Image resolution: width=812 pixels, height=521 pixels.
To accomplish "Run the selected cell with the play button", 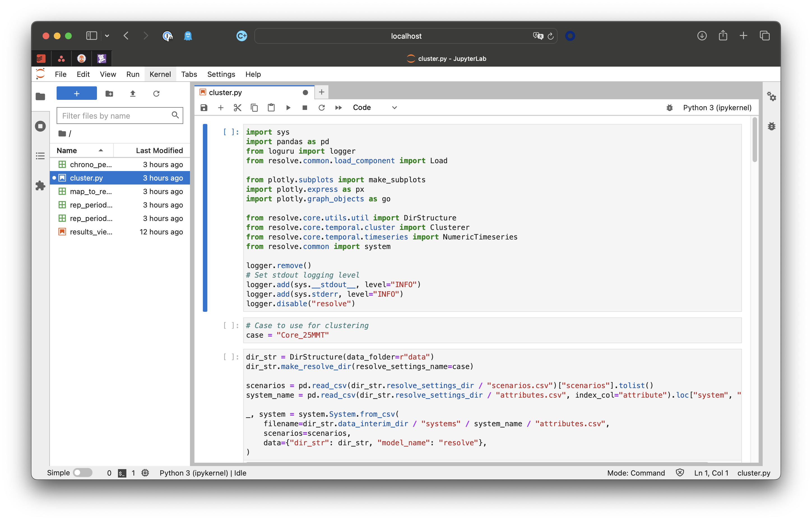I will click(x=288, y=108).
